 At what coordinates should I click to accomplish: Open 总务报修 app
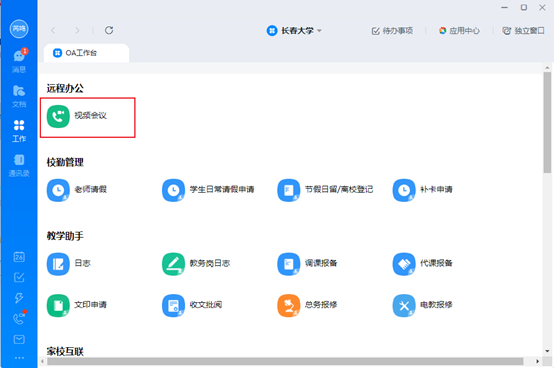point(307,305)
